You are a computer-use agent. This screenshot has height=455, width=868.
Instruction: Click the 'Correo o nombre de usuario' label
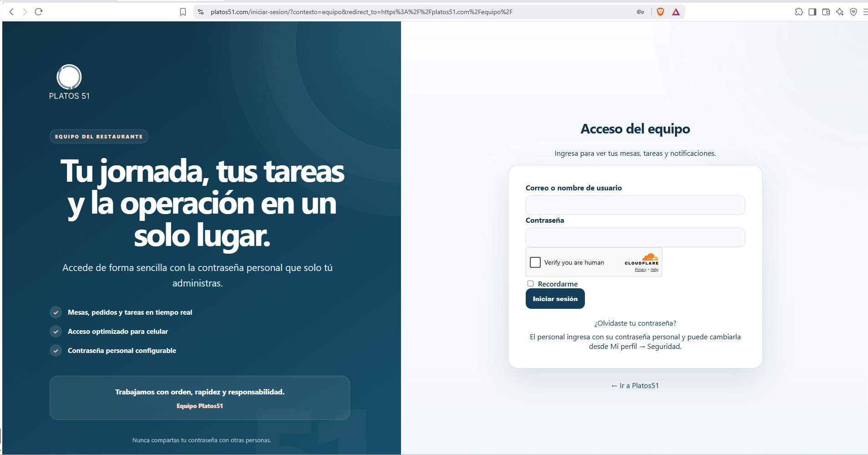574,188
